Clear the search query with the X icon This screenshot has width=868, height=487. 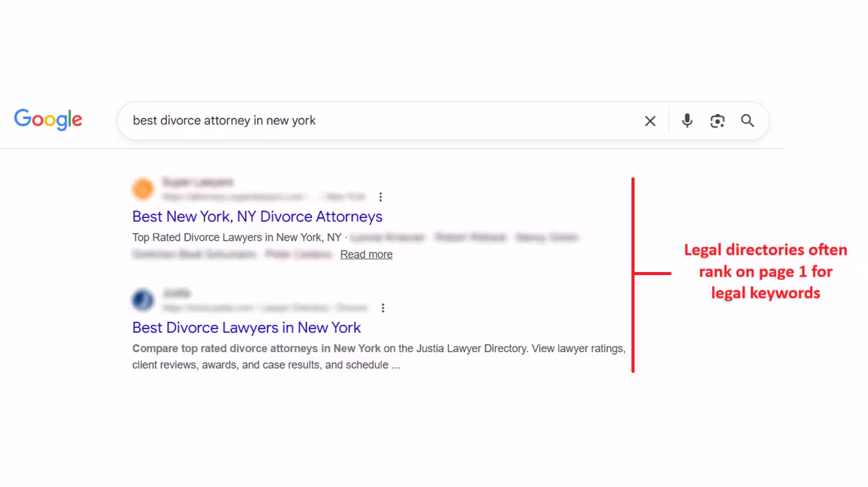pyautogui.click(x=650, y=121)
